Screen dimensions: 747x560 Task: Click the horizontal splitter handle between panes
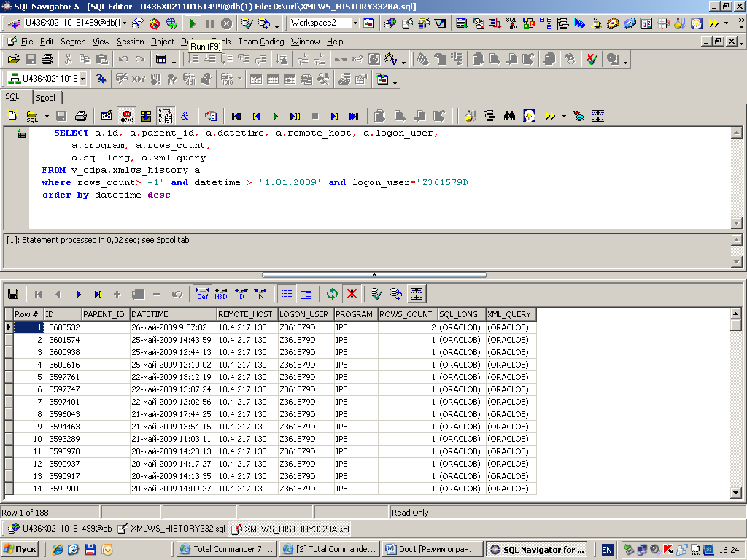[373, 275]
